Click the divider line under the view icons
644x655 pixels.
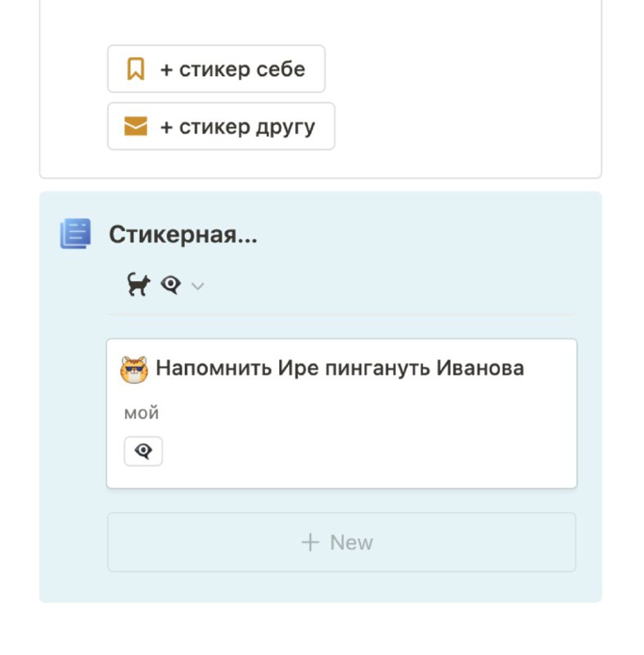click(x=341, y=314)
